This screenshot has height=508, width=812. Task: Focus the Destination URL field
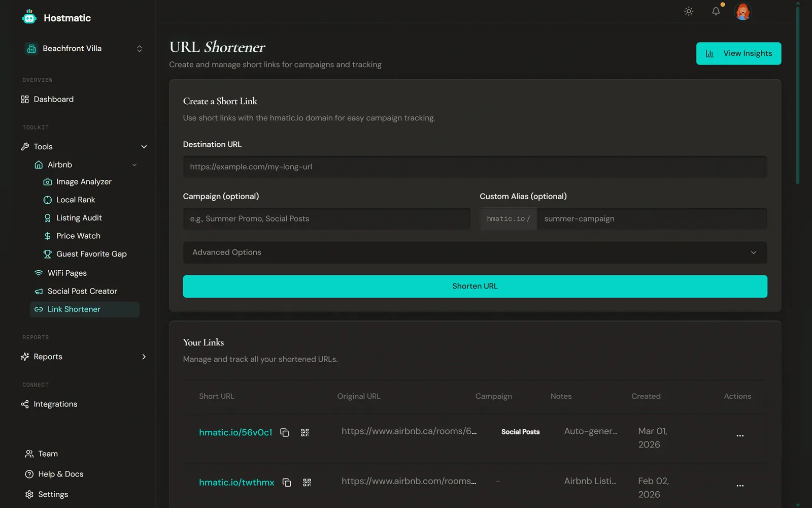[x=475, y=167]
